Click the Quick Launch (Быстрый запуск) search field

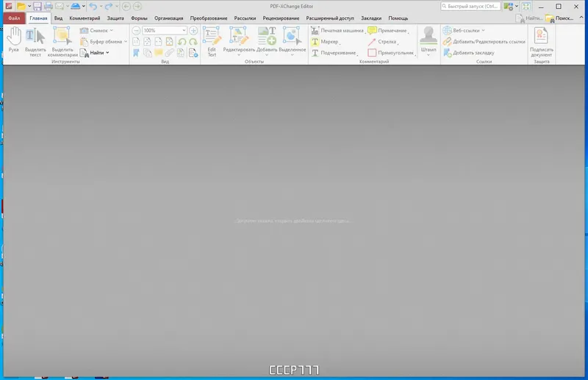pyautogui.click(x=470, y=7)
